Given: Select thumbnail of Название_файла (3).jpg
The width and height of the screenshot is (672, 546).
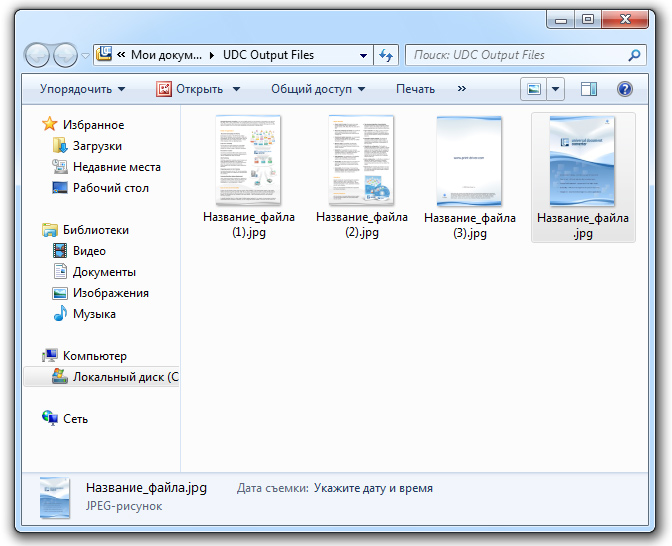Looking at the screenshot, I should 469,161.
